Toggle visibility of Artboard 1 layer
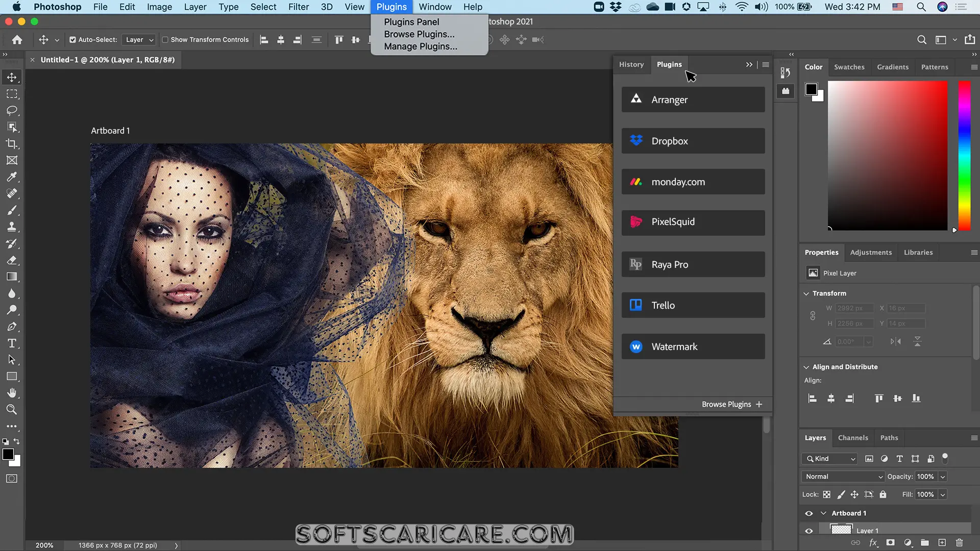The image size is (980, 551). (x=809, y=513)
